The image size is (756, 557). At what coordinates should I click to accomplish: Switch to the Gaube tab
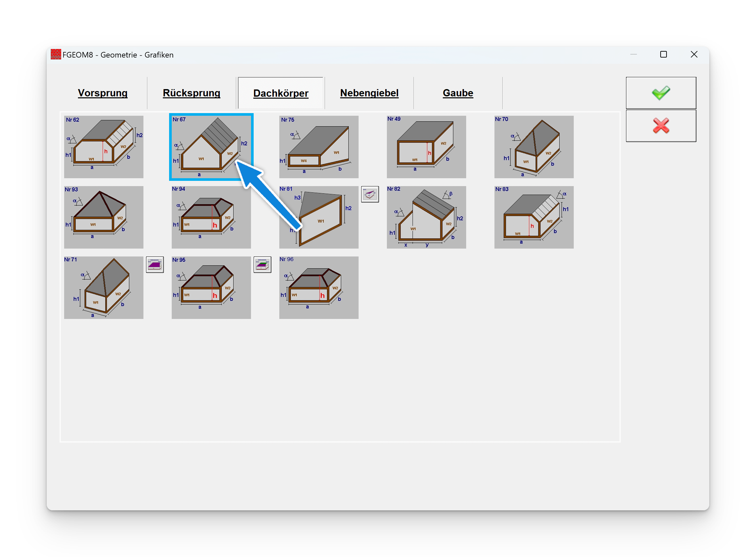[x=457, y=93]
